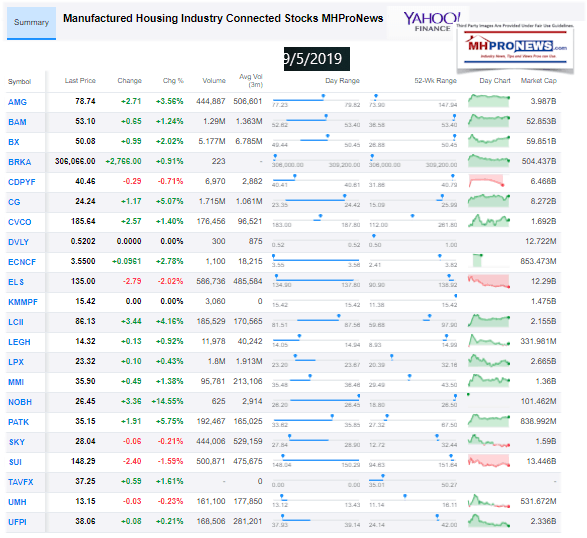This screenshot has height=538, width=587.
Task: Open the CG ticker link
Action: (x=14, y=202)
